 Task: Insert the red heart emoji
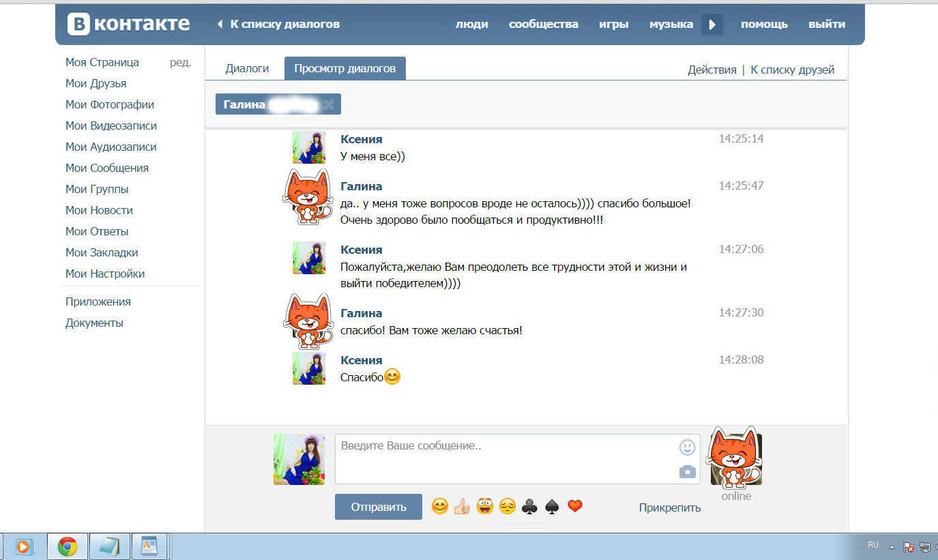(575, 506)
